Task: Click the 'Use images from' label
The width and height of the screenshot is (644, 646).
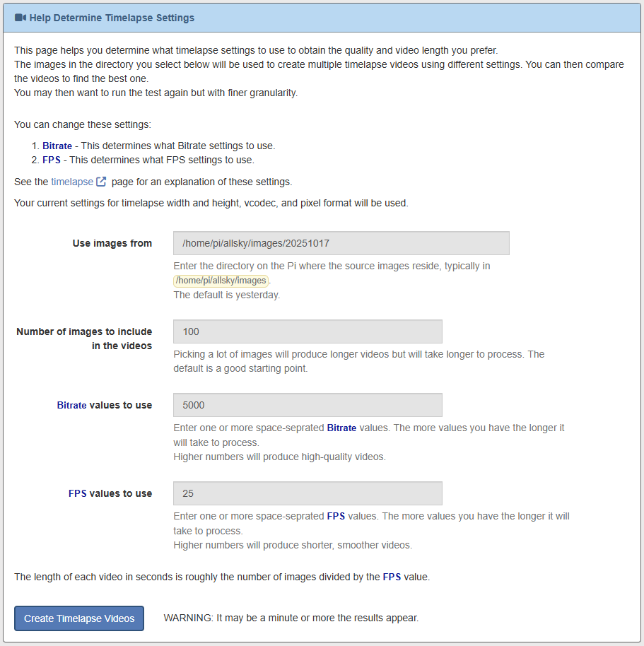Action: click(x=112, y=243)
